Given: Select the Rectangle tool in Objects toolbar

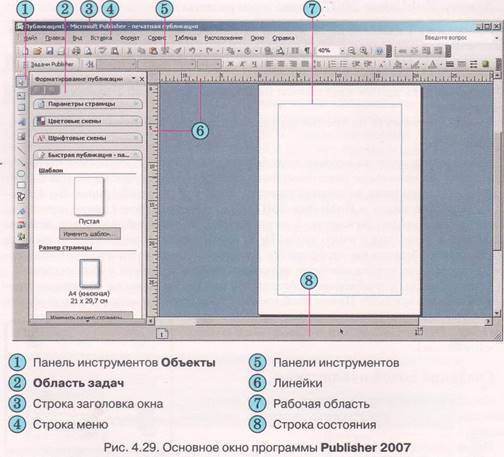Looking at the screenshot, I should (x=21, y=185).
